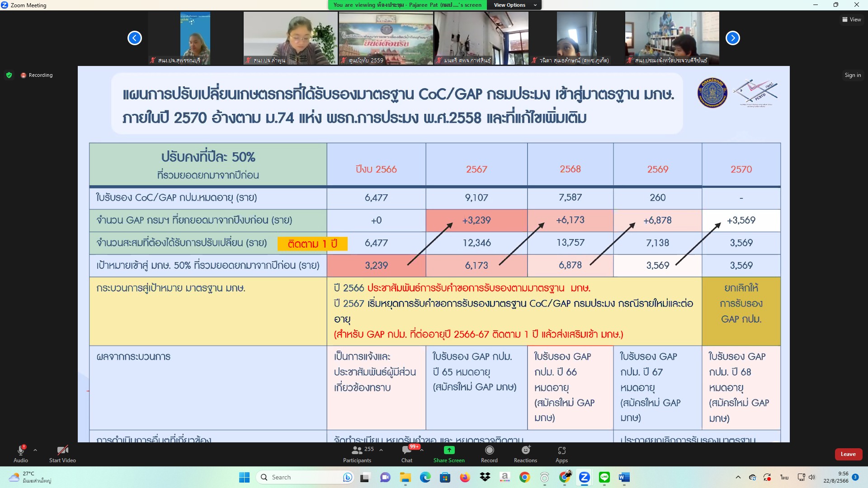The height and width of the screenshot is (488, 868).
Task: Click the red Leave button
Action: tap(848, 454)
